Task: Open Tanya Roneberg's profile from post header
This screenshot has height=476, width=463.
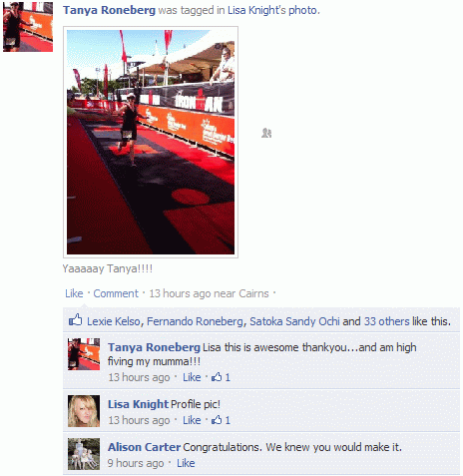Action: [109, 10]
